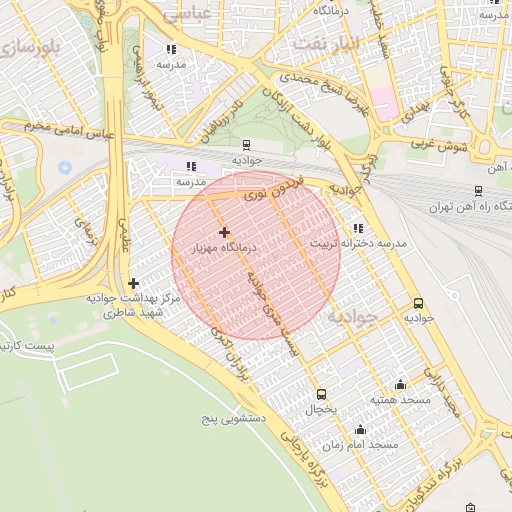The image size is (512, 512).
Task: Click the pink building block near بهداری
Action: (x=385, y=103)
